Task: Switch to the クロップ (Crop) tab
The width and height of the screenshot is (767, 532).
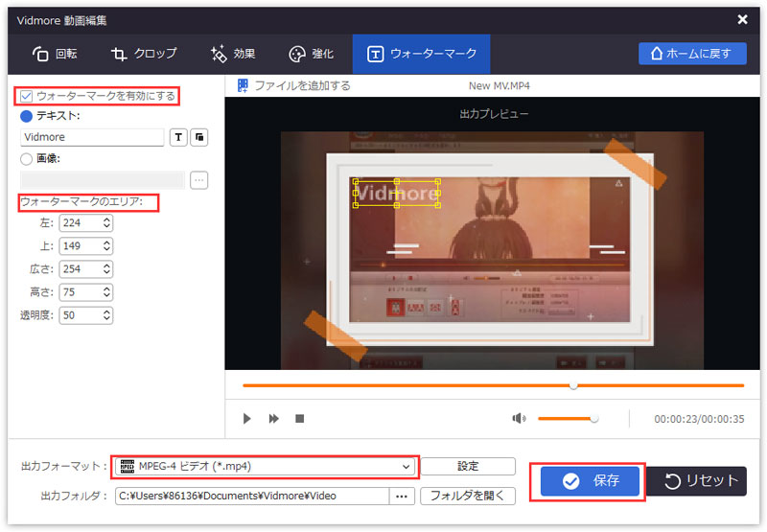Action: [x=144, y=54]
